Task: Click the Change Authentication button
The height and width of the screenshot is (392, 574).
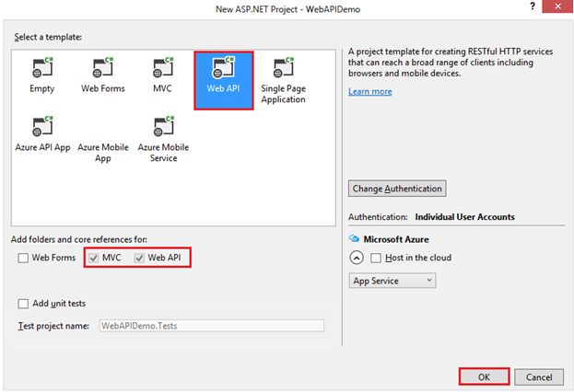Action: pyautogui.click(x=397, y=189)
